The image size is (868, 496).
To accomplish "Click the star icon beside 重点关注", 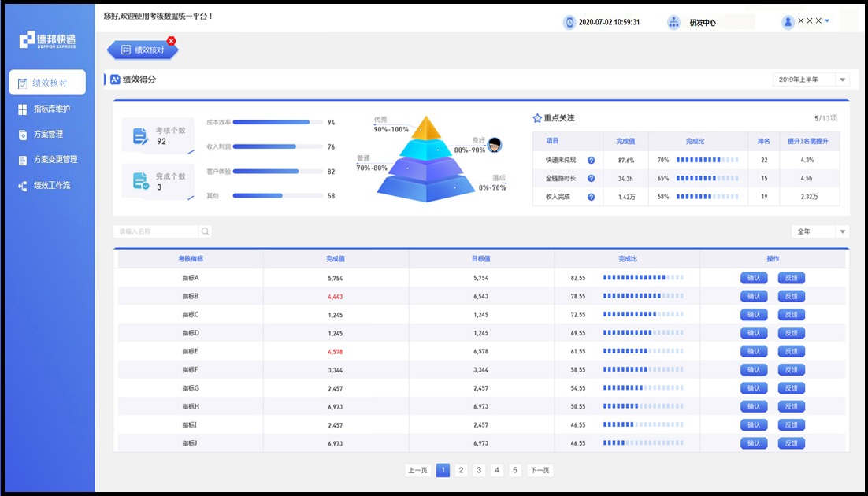I will (537, 118).
